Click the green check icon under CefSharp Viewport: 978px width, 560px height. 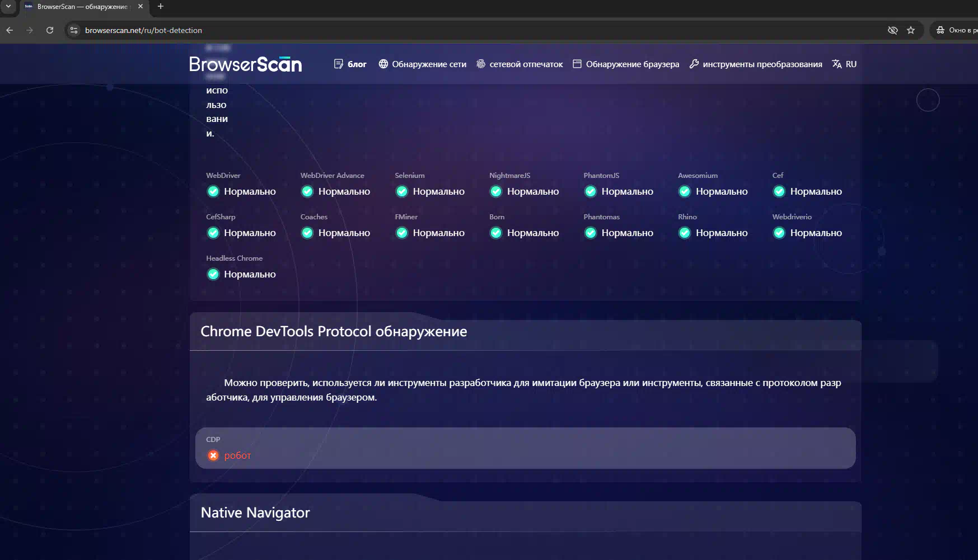pyautogui.click(x=213, y=233)
